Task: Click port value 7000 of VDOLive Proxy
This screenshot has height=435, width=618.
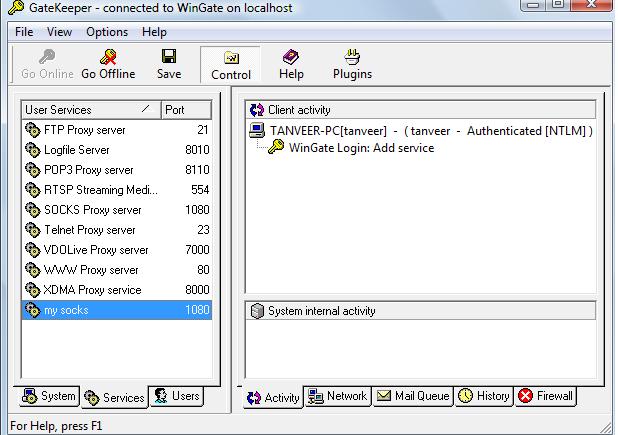Action: point(197,250)
